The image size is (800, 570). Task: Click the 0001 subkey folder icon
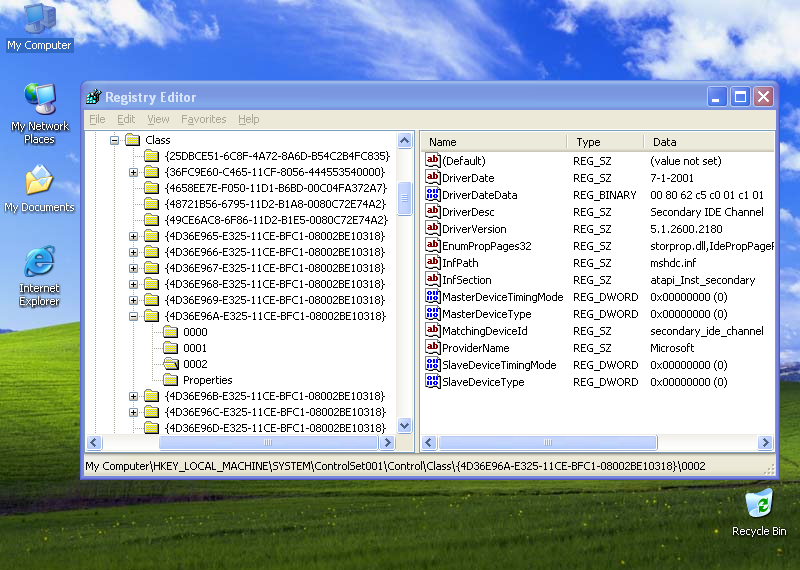point(170,348)
